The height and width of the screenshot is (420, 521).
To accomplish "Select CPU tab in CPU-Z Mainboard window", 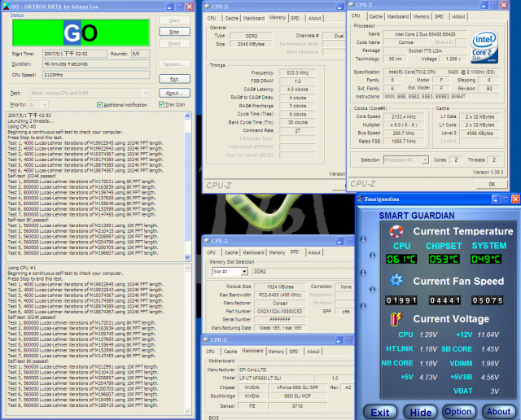I will coord(210,351).
